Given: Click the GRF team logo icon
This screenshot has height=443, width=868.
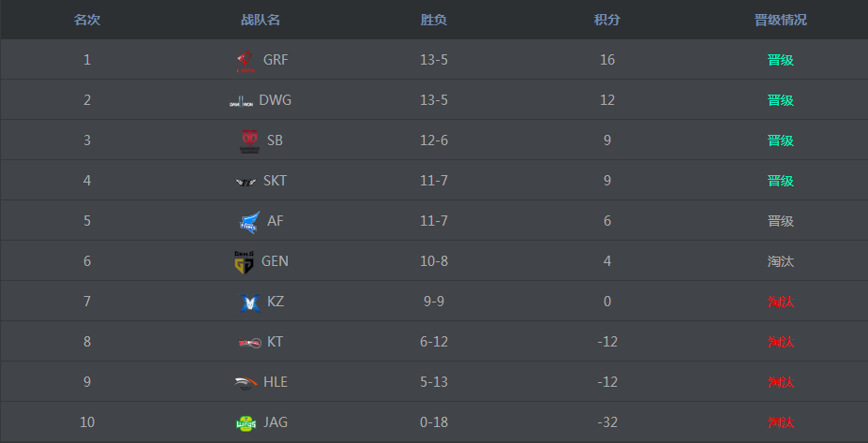Looking at the screenshot, I should (245, 61).
